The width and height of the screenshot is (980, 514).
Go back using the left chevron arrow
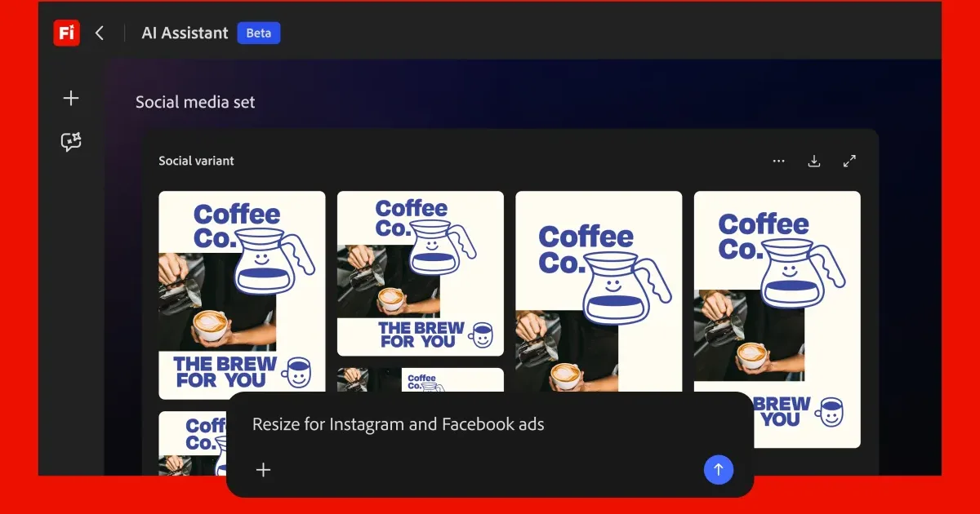(x=100, y=33)
